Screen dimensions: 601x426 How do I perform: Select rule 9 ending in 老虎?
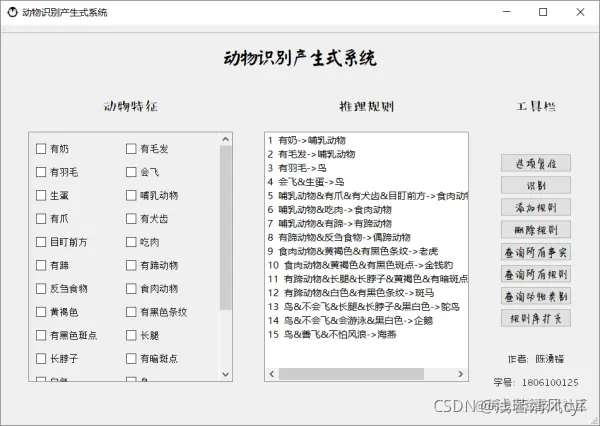point(366,251)
